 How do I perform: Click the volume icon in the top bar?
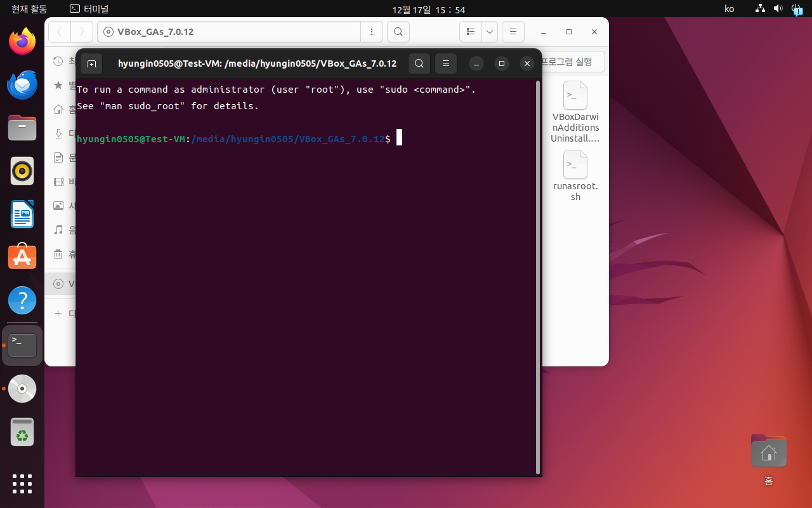click(x=778, y=9)
